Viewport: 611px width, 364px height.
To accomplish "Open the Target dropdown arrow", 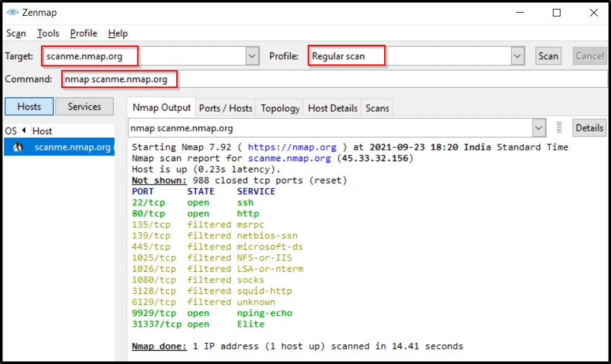I will point(252,56).
